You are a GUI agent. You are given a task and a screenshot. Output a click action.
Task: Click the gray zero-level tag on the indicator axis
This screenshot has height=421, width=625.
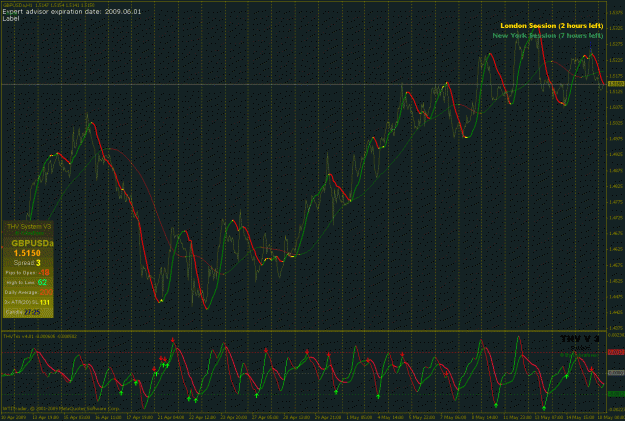pos(616,373)
